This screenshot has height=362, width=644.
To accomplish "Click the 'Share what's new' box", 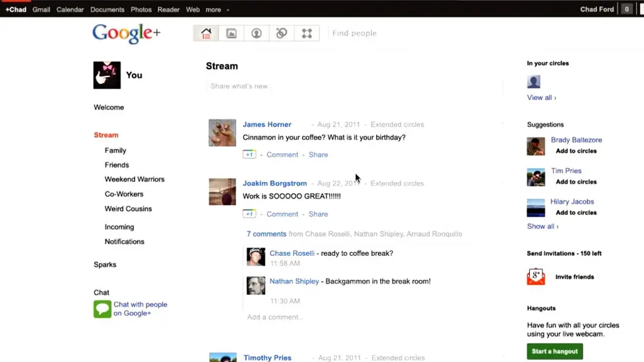I will [354, 86].
